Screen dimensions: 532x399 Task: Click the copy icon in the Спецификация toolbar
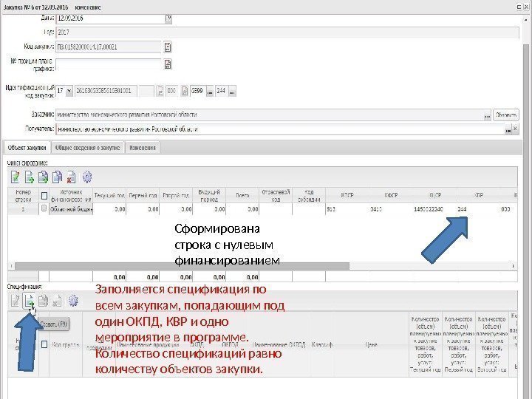(43, 301)
